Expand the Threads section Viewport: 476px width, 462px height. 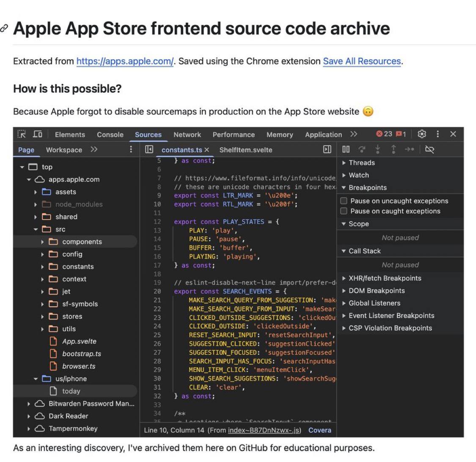[344, 163]
